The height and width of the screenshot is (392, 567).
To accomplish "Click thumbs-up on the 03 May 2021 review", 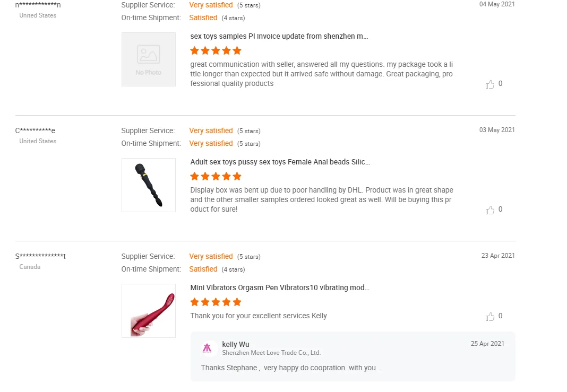I will pos(490,210).
